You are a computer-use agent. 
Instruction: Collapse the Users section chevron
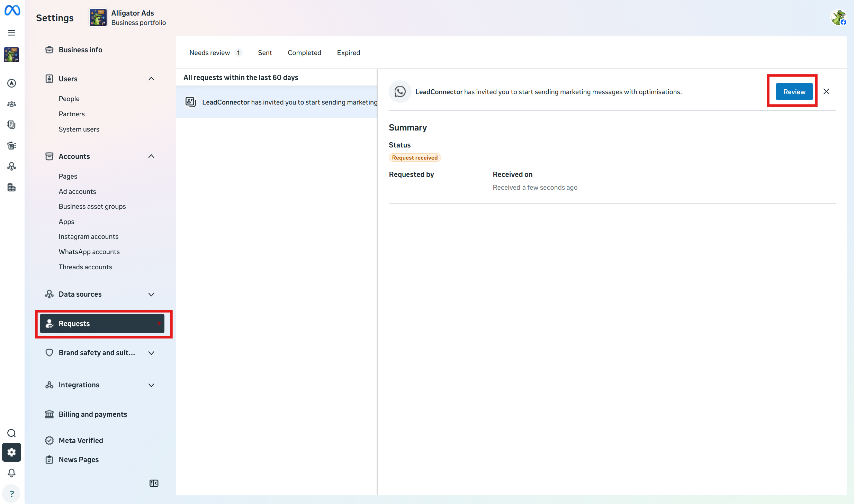click(x=151, y=79)
